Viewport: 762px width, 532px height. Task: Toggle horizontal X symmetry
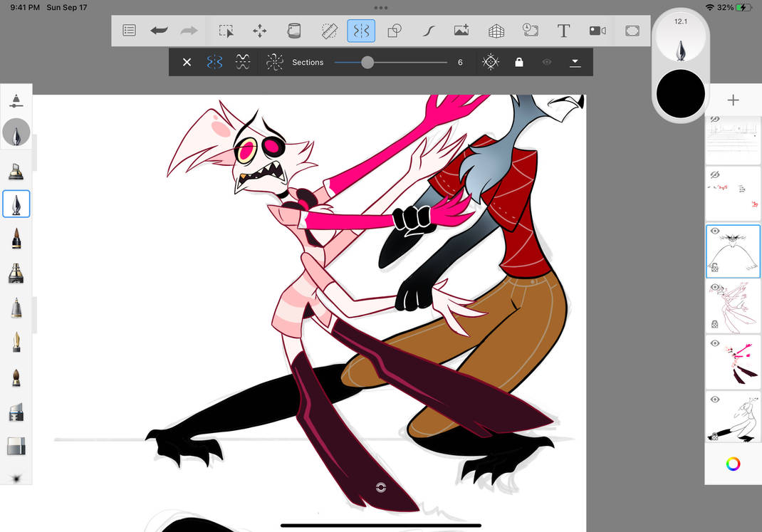click(x=243, y=62)
